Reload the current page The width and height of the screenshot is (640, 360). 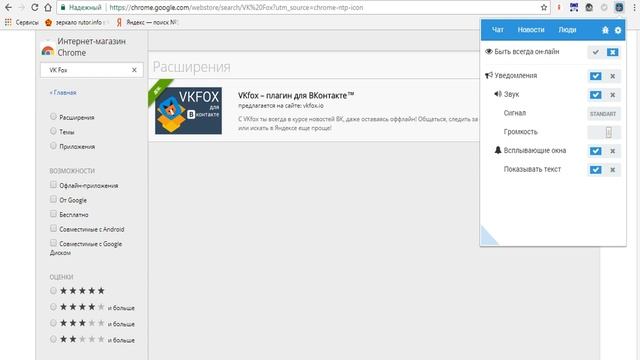35,7
